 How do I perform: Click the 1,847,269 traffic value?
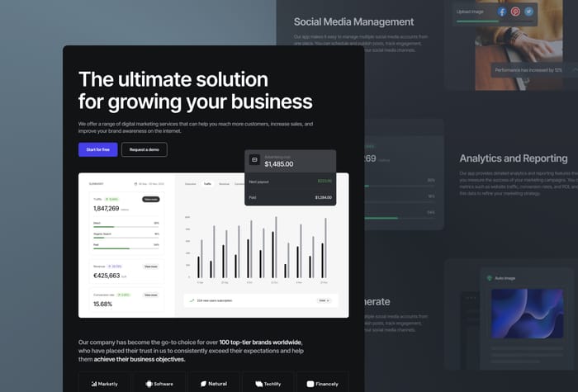[107, 209]
